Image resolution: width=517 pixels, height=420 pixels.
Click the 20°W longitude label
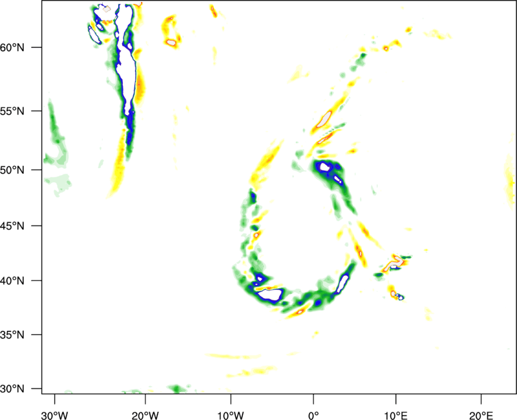click(145, 415)
